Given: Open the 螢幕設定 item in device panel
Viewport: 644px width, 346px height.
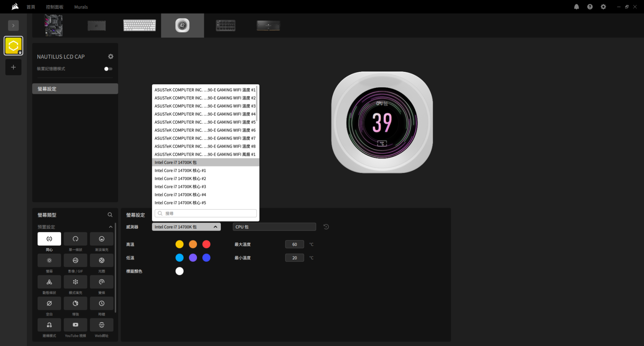Looking at the screenshot, I should tap(75, 89).
